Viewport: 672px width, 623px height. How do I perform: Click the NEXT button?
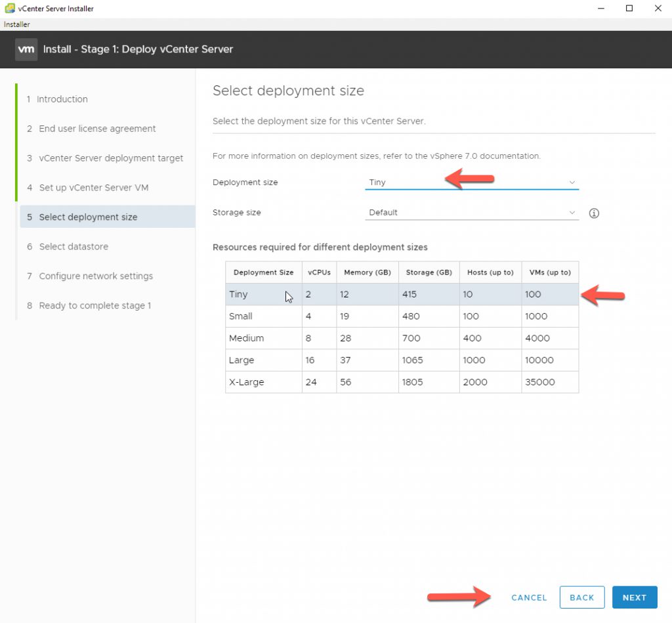click(635, 597)
